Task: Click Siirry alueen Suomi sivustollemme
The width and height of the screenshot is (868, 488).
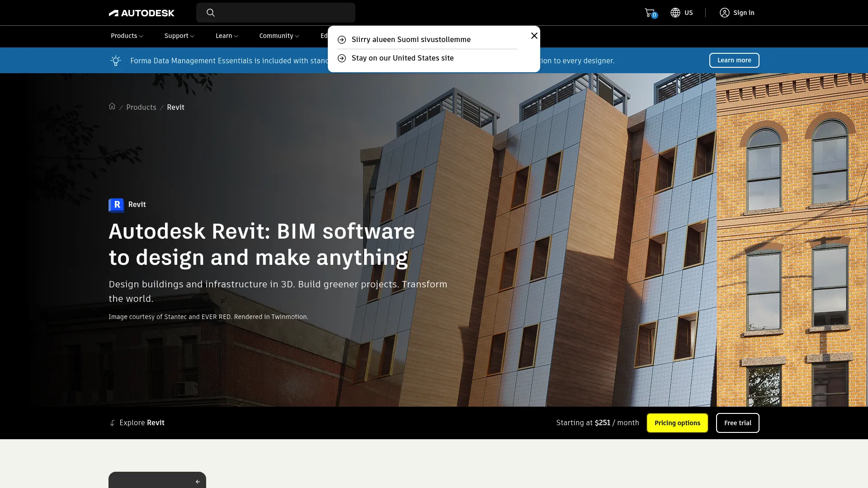Action: click(x=411, y=40)
